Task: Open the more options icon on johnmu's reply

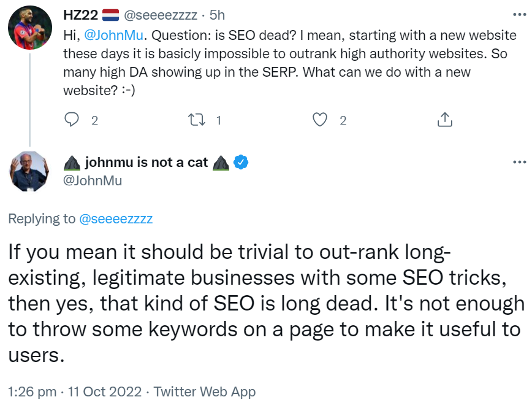Action: tap(520, 162)
